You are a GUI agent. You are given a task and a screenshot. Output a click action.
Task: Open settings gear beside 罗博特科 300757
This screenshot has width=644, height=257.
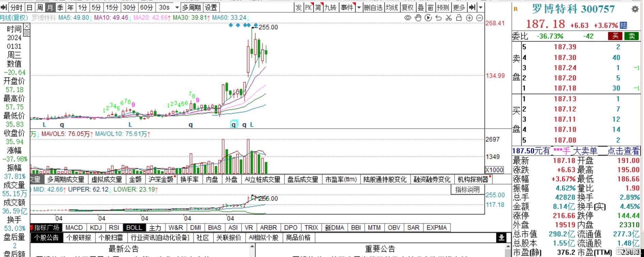[x=635, y=9]
